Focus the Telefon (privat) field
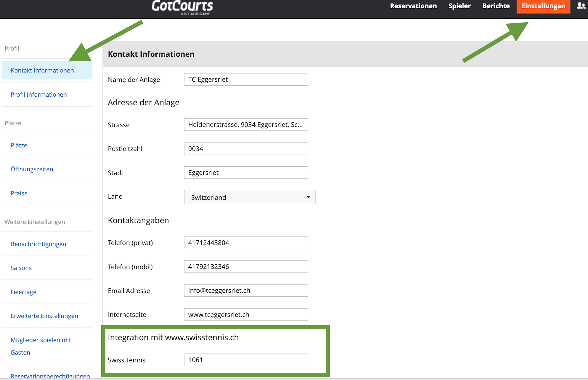 [x=246, y=243]
